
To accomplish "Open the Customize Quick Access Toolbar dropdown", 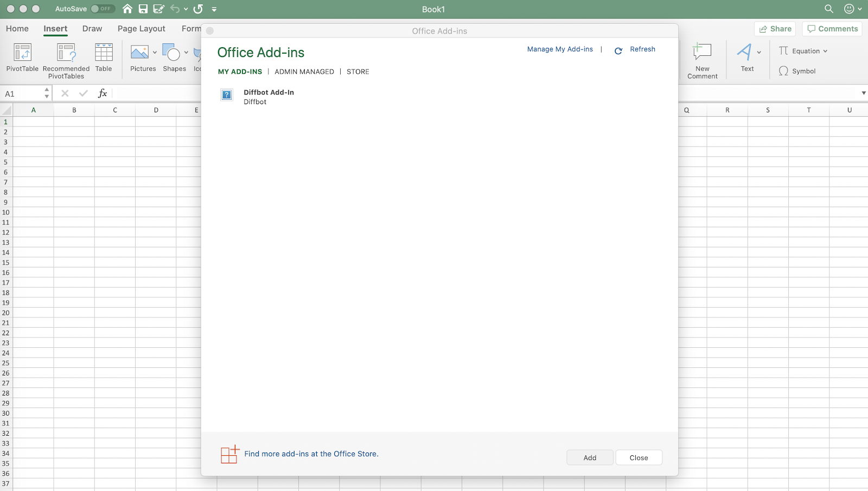I will [214, 9].
